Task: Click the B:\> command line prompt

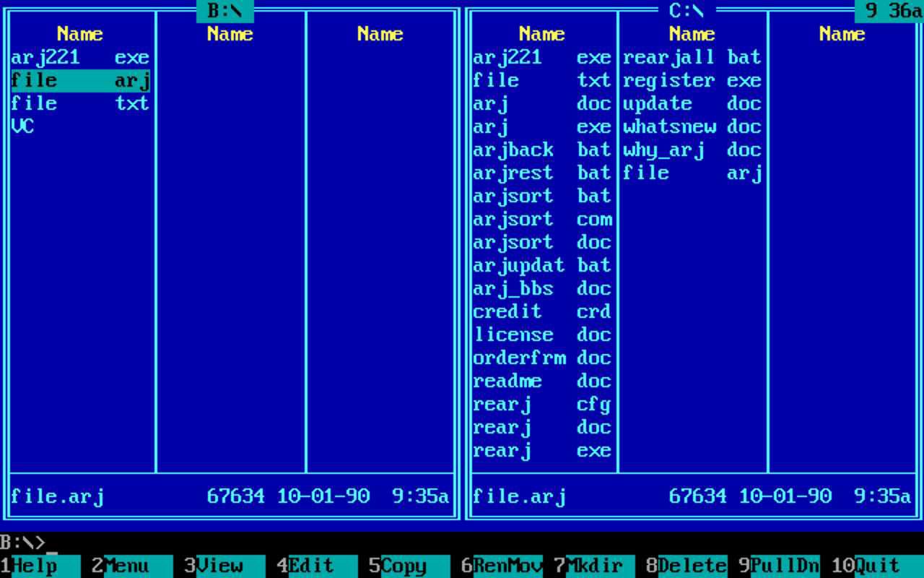Action: 23,543
